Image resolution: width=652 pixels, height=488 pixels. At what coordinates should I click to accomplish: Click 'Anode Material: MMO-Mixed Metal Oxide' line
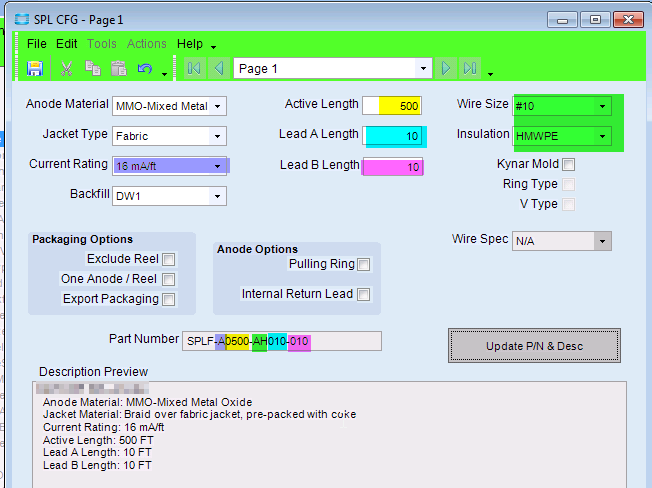point(148,402)
